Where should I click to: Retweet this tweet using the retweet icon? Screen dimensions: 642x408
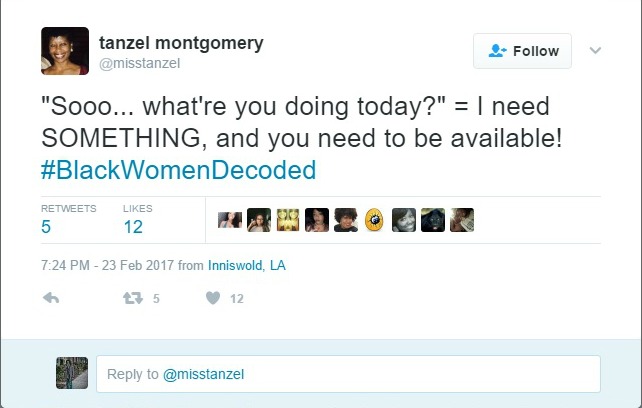pos(130,298)
